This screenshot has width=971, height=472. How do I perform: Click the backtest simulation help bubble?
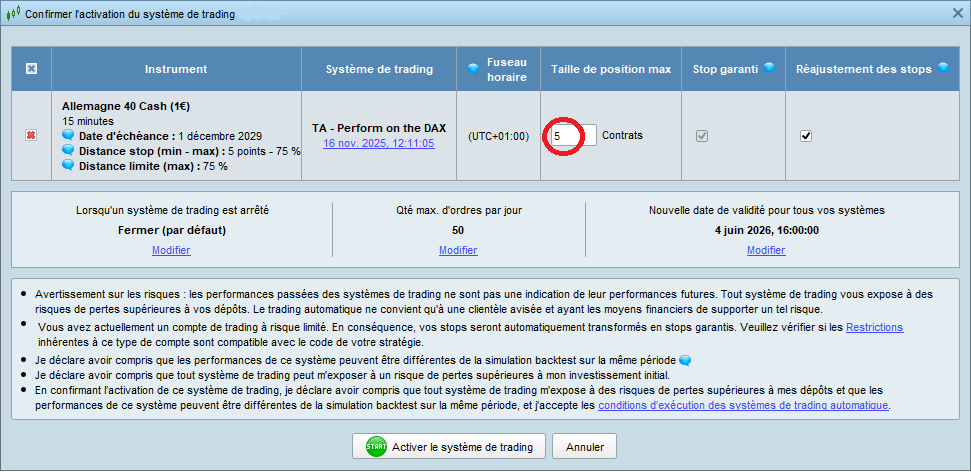point(685,360)
